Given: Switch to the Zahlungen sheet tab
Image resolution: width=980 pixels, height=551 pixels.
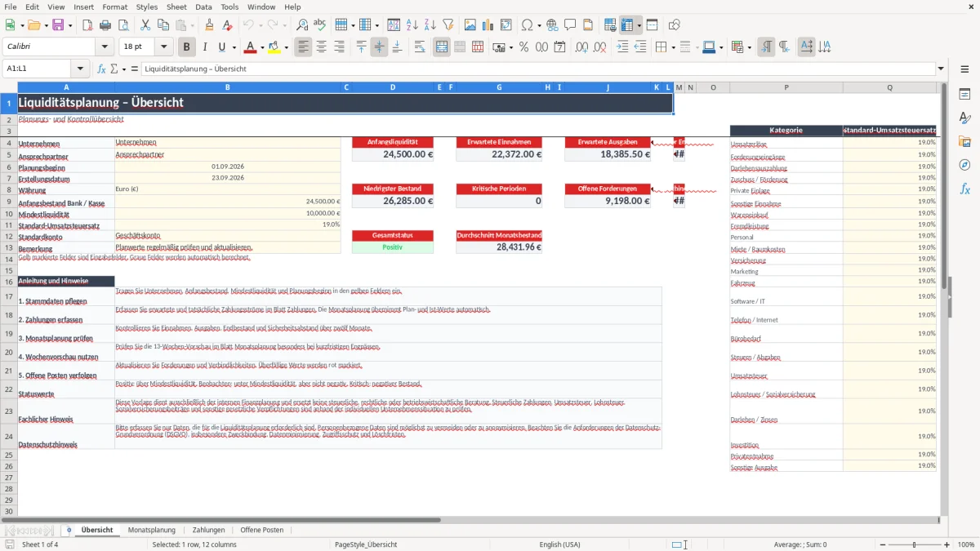Looking at the screenshot, I should [208, 530].
